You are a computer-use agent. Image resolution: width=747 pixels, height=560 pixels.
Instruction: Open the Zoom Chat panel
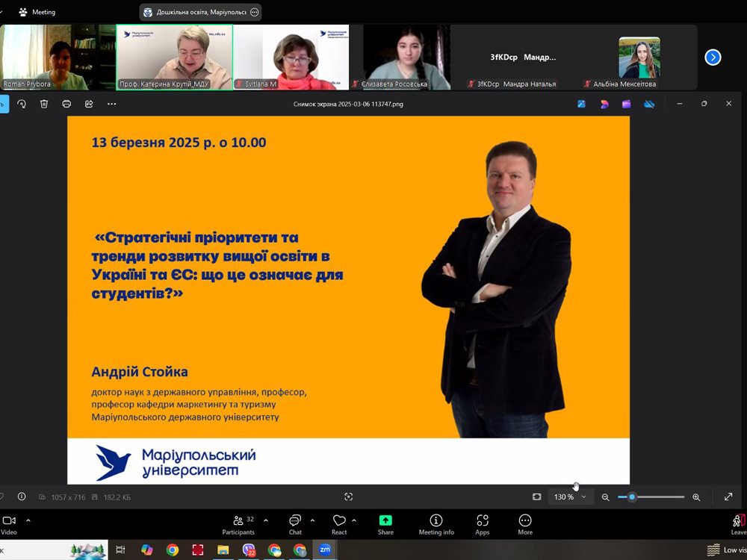coord(295,524)
